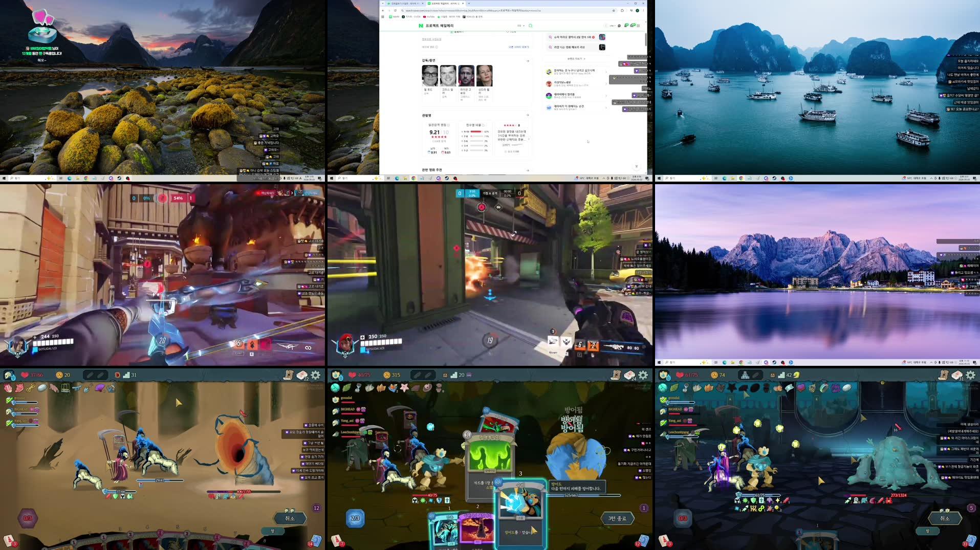This screenshot has width=980, height=550.
Task: Open Chrome tab search chevron
Action: (383, 3)
